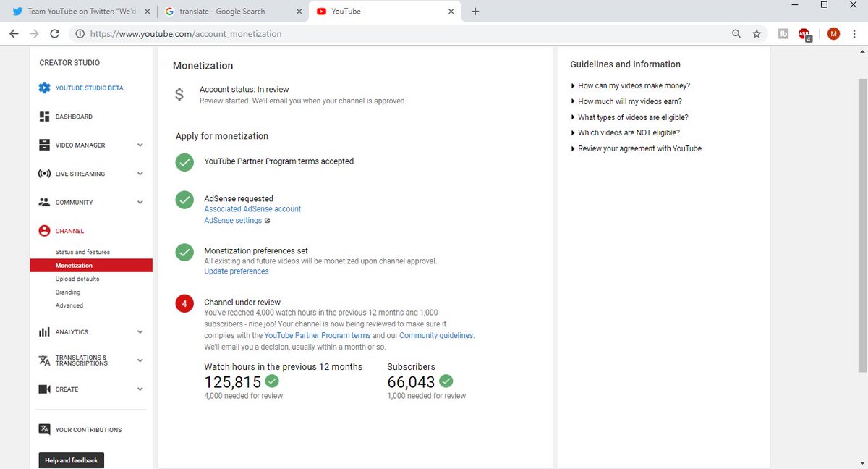868x469 pixels.
Task: Expand the Translations & Transcriptions chevron
Action: coord(140,360)
